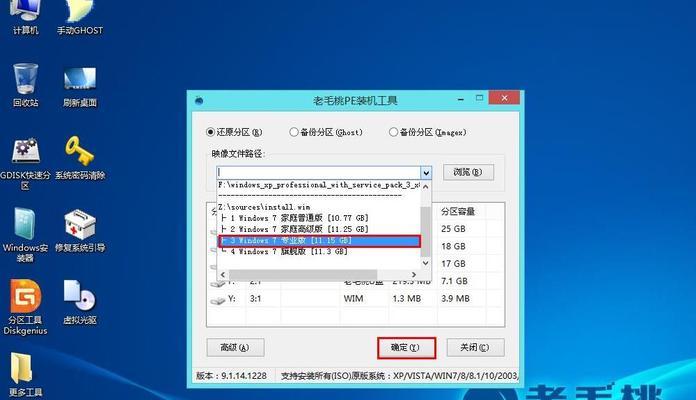Image resolution: width=696 pixels, height=400 pixels.
Task: Click the 关闭 (C) button
Action: [x=475, y=348]
